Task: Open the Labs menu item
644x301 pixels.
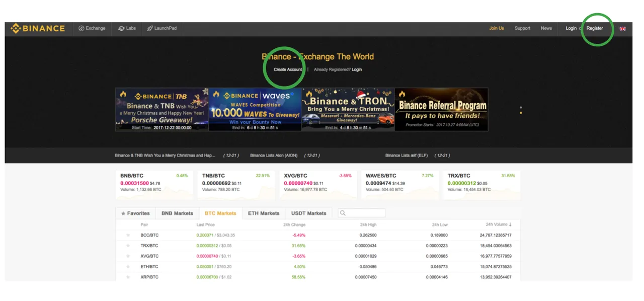Action: pos(127,28)
